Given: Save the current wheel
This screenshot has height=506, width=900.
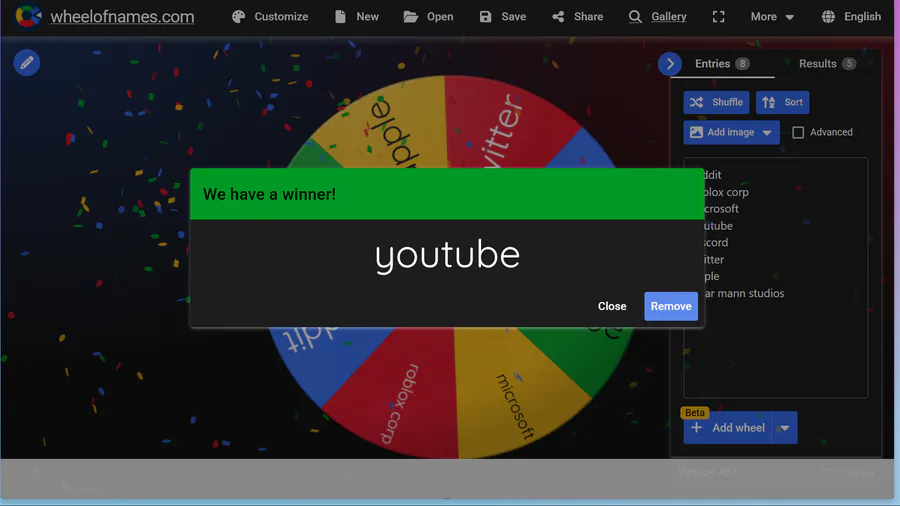Looking at the screenshot, I should (x=502, y=17).
